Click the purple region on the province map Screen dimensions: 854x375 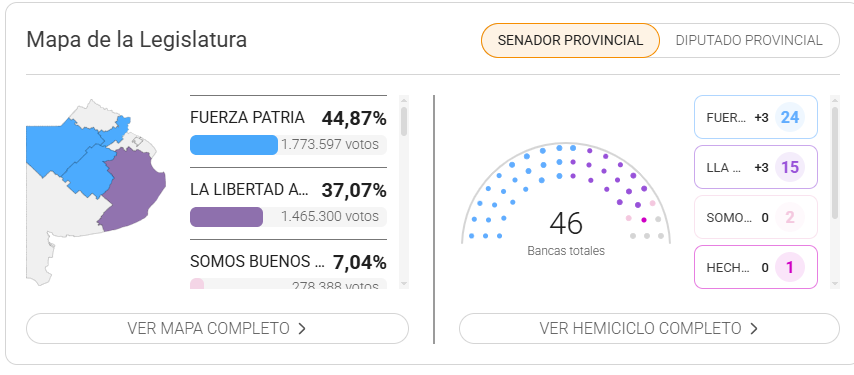click(x=133, y=190)
